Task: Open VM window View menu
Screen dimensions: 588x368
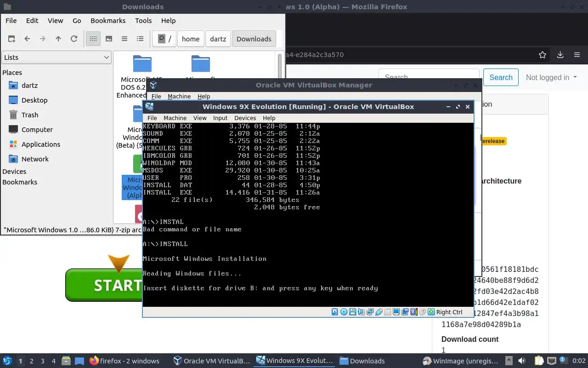Action: point(200,118)
